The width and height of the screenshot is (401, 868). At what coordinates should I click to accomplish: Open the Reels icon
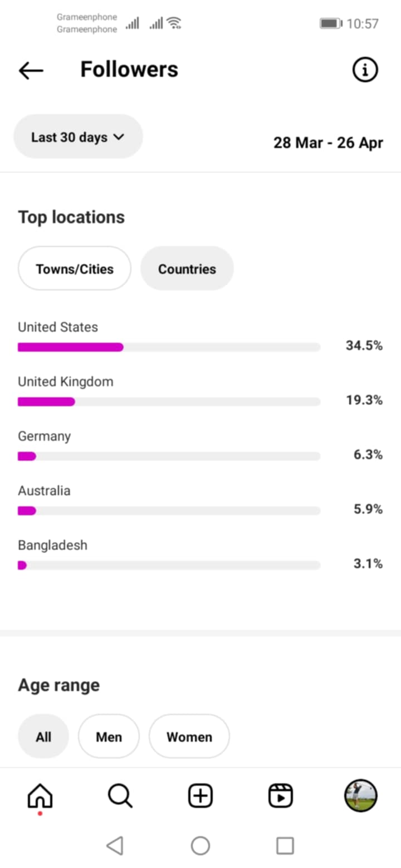[x=280, y=796]
